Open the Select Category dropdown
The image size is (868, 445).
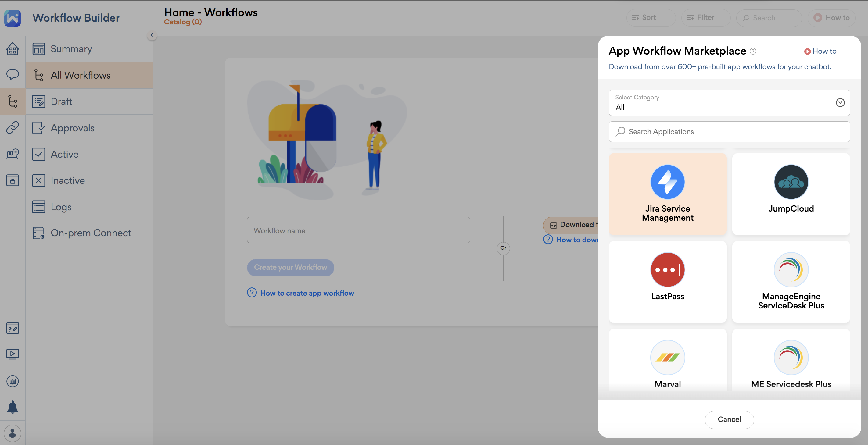pos(729,102)
